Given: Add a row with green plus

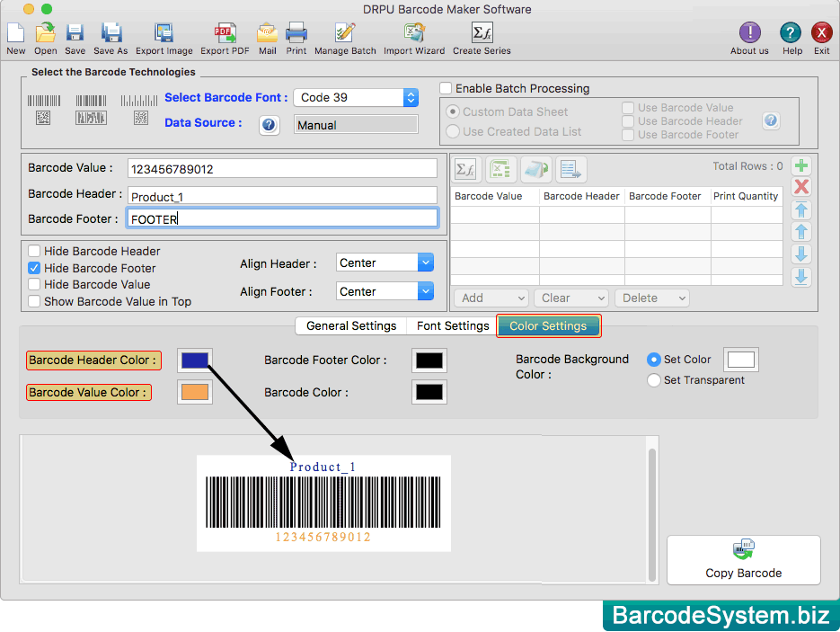Looking at the screenshot, I should [800, 166].
